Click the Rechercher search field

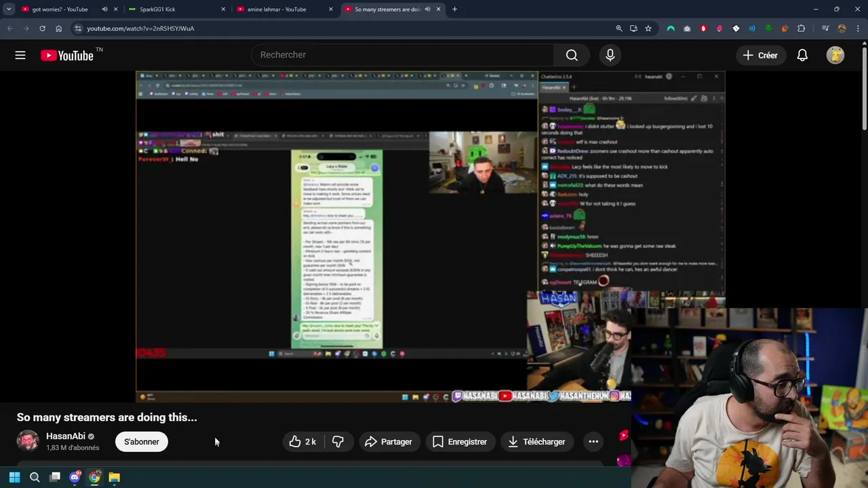click(x=402, y=55)
